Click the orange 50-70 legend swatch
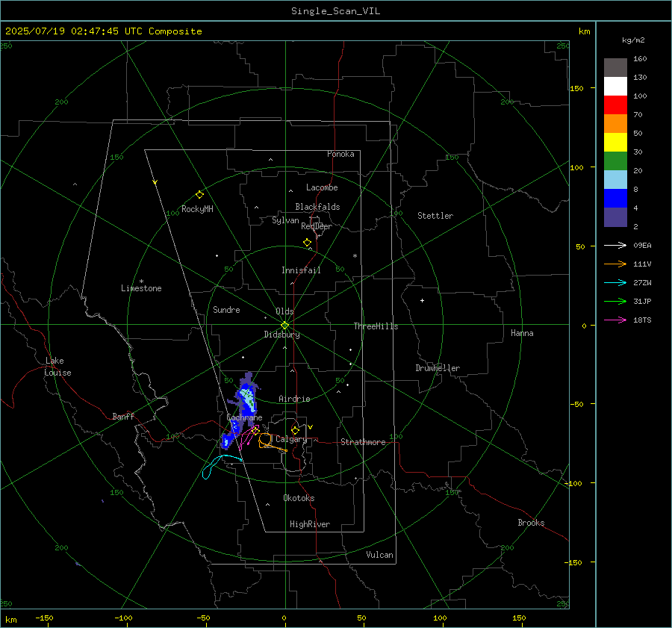 coord(615,124)
